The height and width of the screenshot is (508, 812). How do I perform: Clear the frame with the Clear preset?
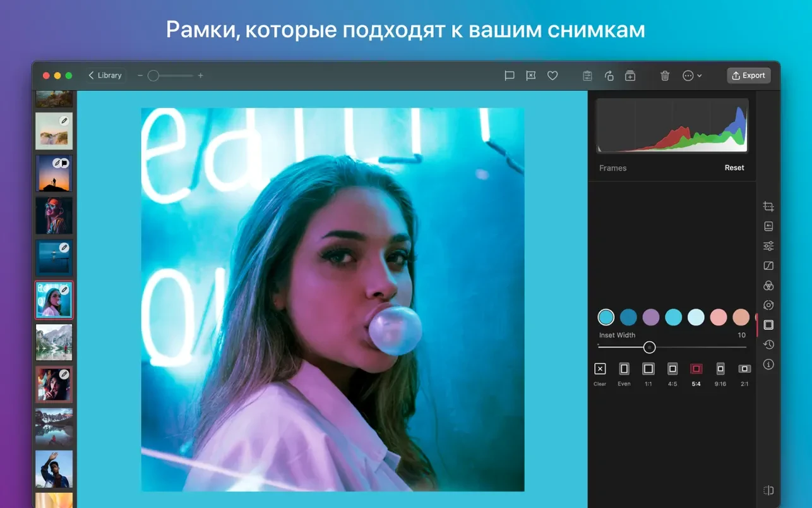[600, 373]
